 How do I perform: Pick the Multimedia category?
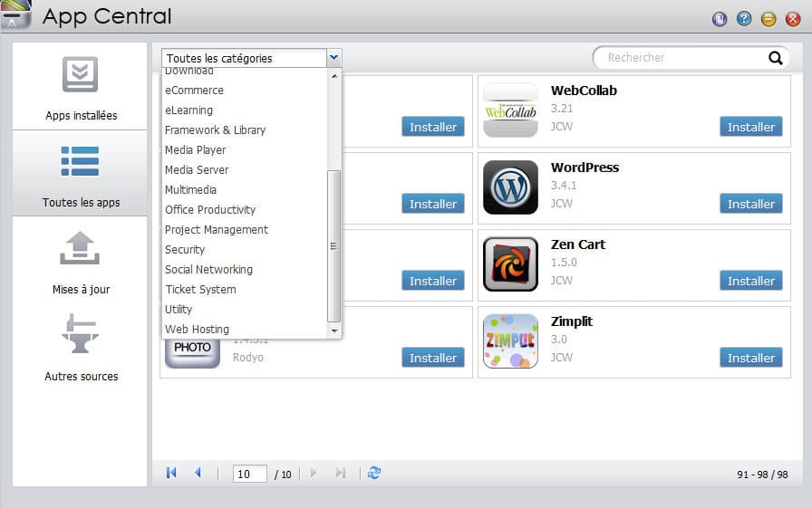(245, 190)
